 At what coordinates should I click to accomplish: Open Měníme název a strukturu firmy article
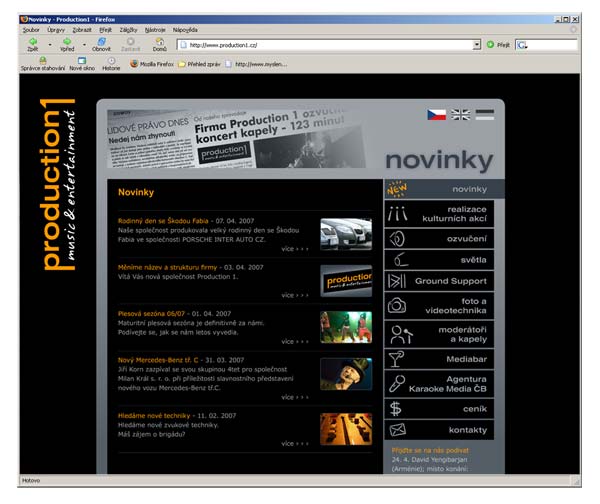coord(167,267)
